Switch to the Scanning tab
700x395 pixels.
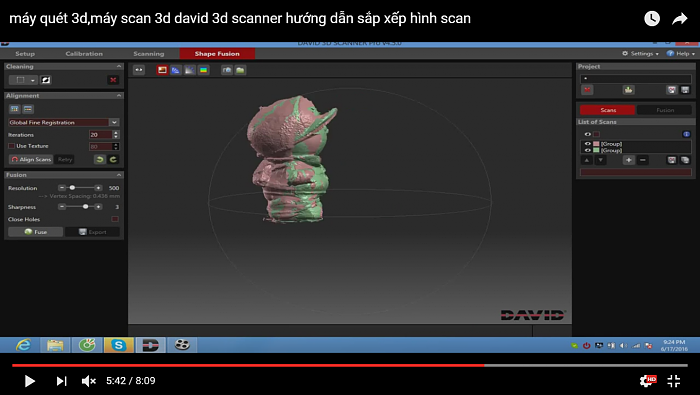pos(149,54)
